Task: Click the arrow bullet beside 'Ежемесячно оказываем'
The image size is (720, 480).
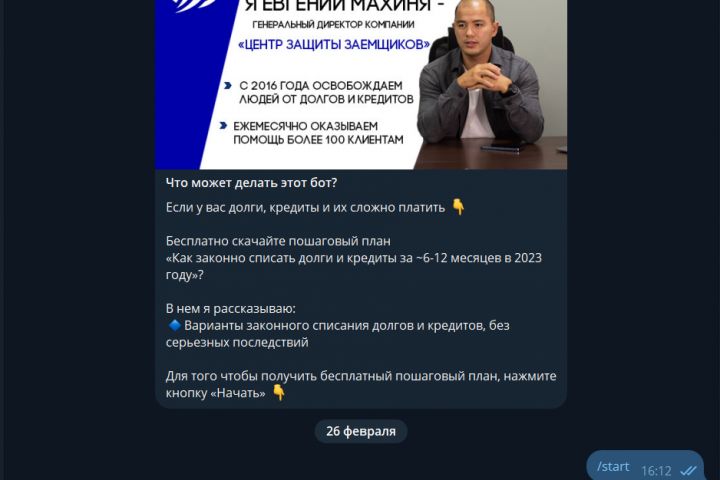Action: pyautogui.click(x=223, y=125)
